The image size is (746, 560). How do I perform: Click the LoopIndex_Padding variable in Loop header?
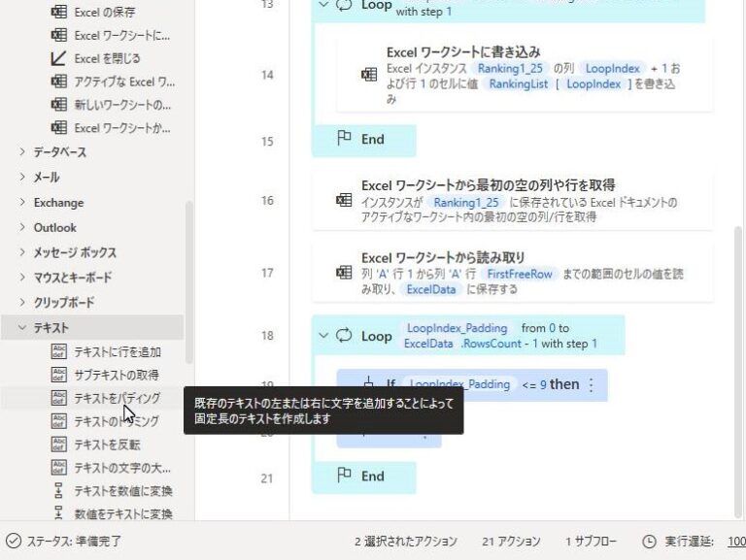[457, 328]
